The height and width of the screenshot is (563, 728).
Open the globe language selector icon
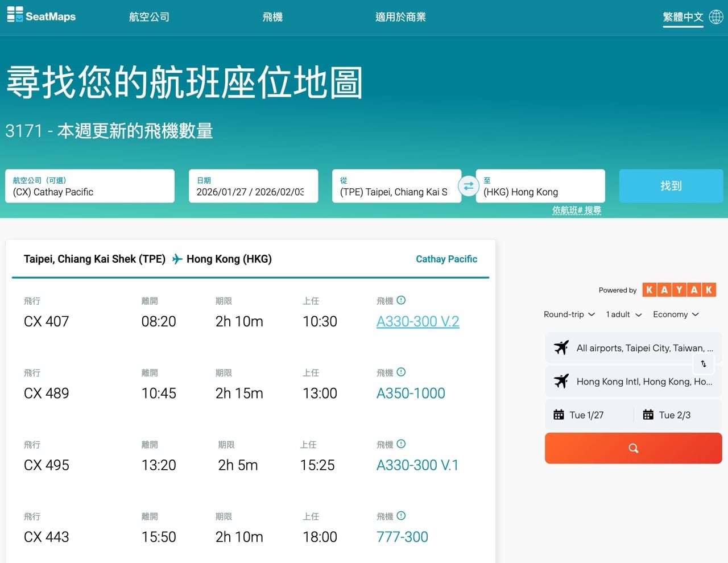coord(715,16)
